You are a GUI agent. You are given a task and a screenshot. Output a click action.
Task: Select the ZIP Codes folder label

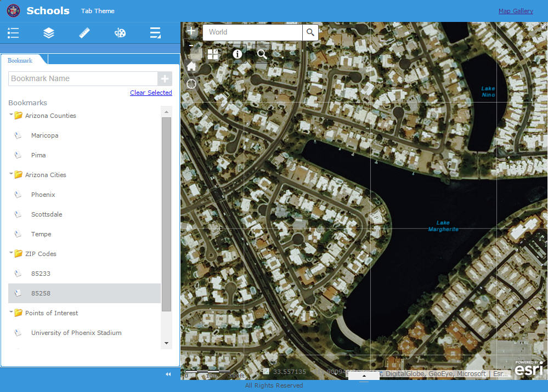(41, 254)
